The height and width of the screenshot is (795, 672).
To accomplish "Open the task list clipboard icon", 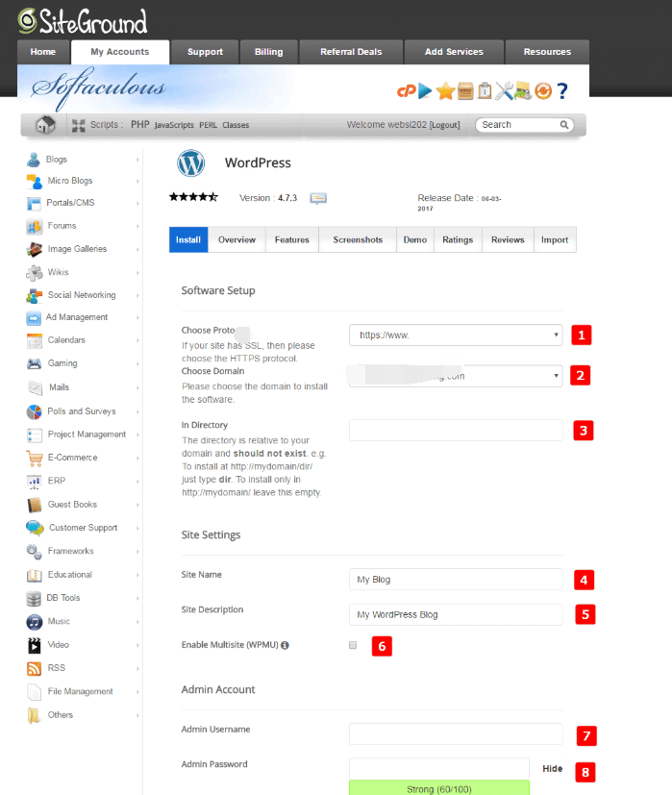I will tap(485, 90).
